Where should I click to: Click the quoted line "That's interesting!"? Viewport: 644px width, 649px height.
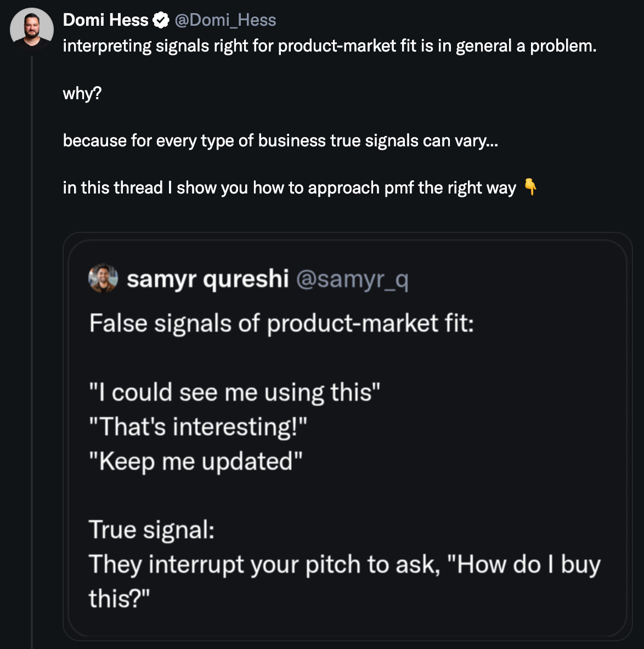(198, 427)
